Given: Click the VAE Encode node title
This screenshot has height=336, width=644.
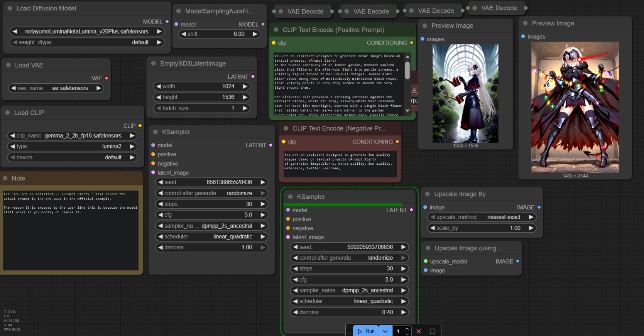Looking at the screenshot, I should 371,12.
